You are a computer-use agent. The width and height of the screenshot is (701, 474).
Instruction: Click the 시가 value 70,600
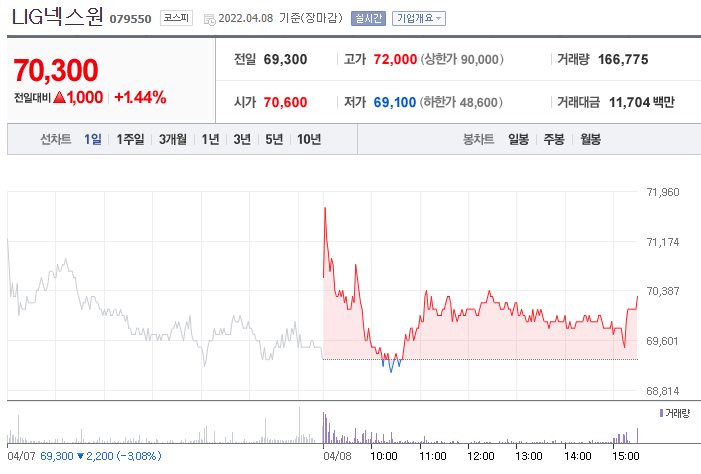coord(285,102)
